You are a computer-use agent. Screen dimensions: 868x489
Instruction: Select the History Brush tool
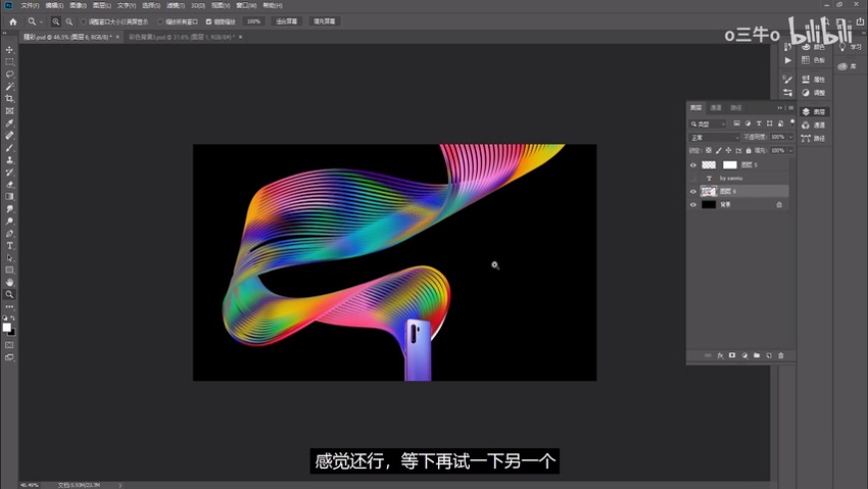tap(9, 173)
